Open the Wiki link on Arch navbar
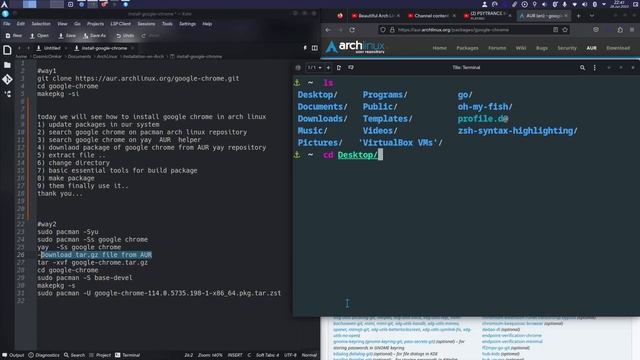 click(x=521, y=48)
